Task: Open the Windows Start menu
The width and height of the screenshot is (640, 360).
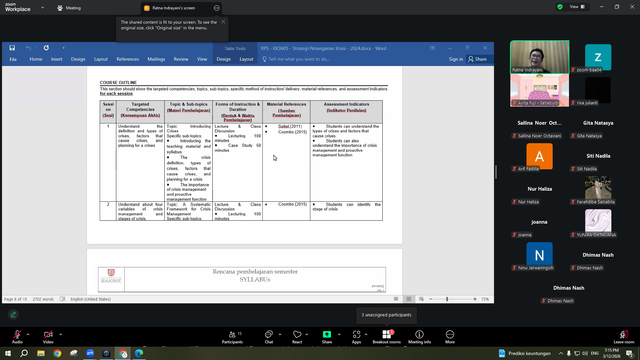Action: tap(8, 353)
